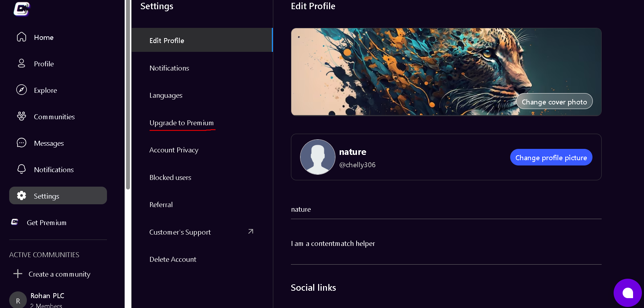Open the Languages settings section
Image resolution: width=644 pixels, height=308 pixels.
(166, 95)
